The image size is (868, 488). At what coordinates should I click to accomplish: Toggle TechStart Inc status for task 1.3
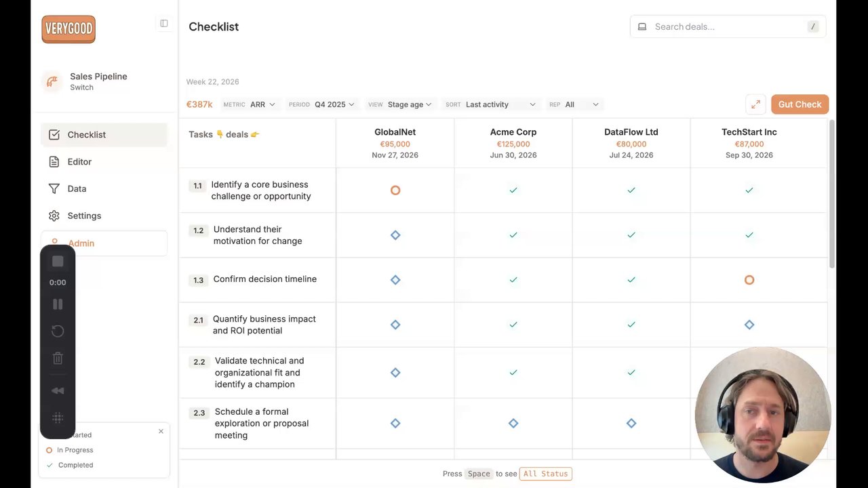point(749,280)
